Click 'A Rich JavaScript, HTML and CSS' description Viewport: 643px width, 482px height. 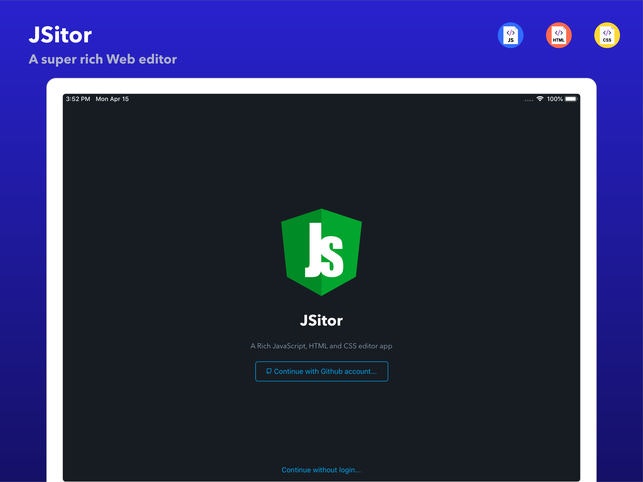pos(322,346)
